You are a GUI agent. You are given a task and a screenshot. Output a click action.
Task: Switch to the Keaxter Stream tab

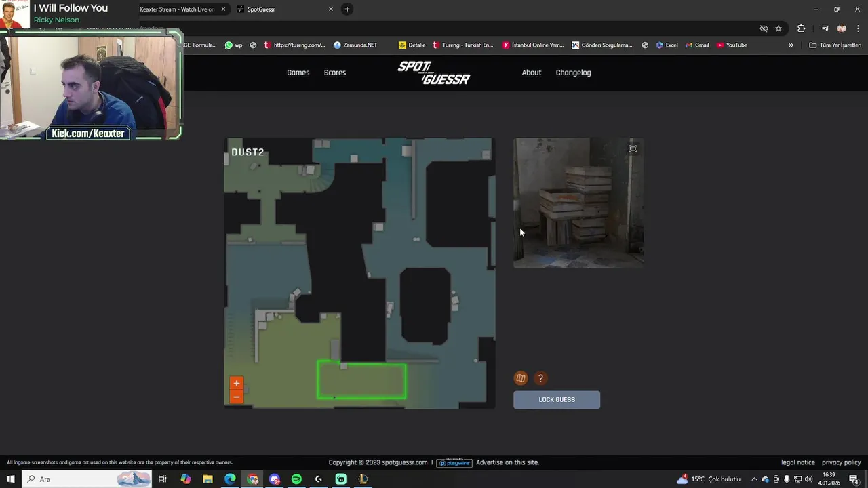click(178, 9)
